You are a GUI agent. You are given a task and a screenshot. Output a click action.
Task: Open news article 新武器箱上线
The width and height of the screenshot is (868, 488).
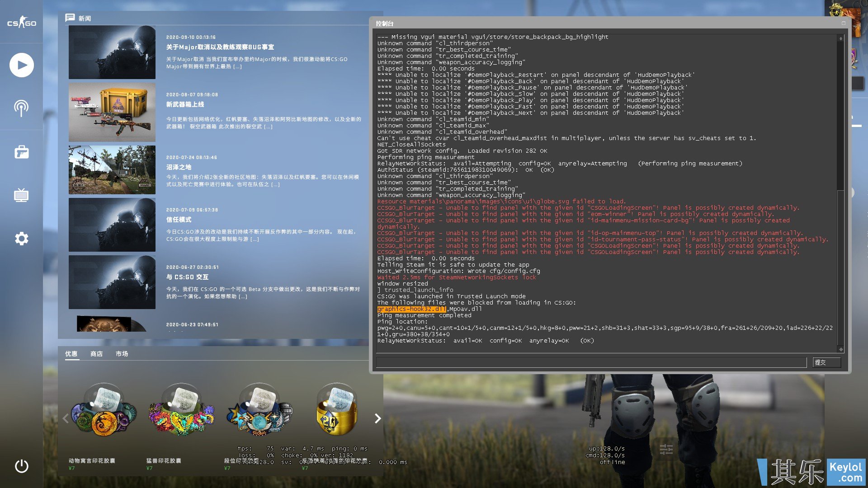[185, 104]
